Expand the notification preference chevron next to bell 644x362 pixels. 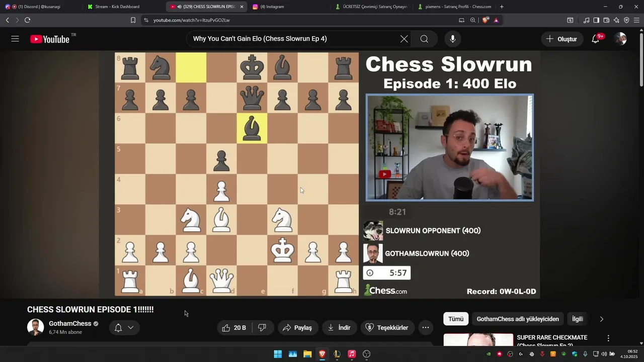(131, 327)
